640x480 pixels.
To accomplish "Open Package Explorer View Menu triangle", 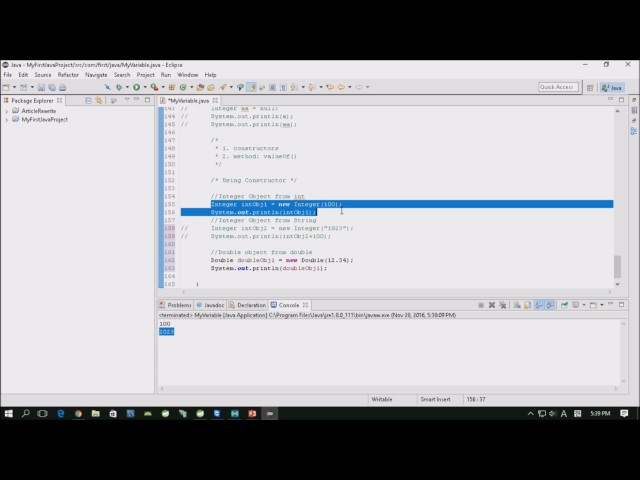I will point(127,100).
